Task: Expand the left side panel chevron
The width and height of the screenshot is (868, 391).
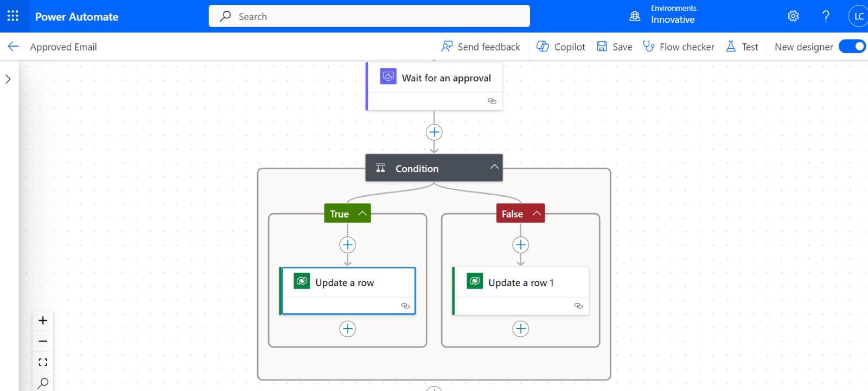Action: [x=8, y=79]
